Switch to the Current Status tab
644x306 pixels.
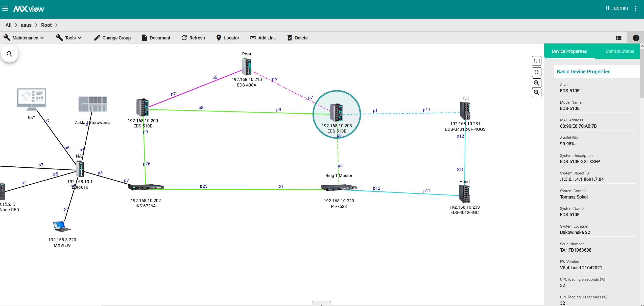tap(620, 51)
